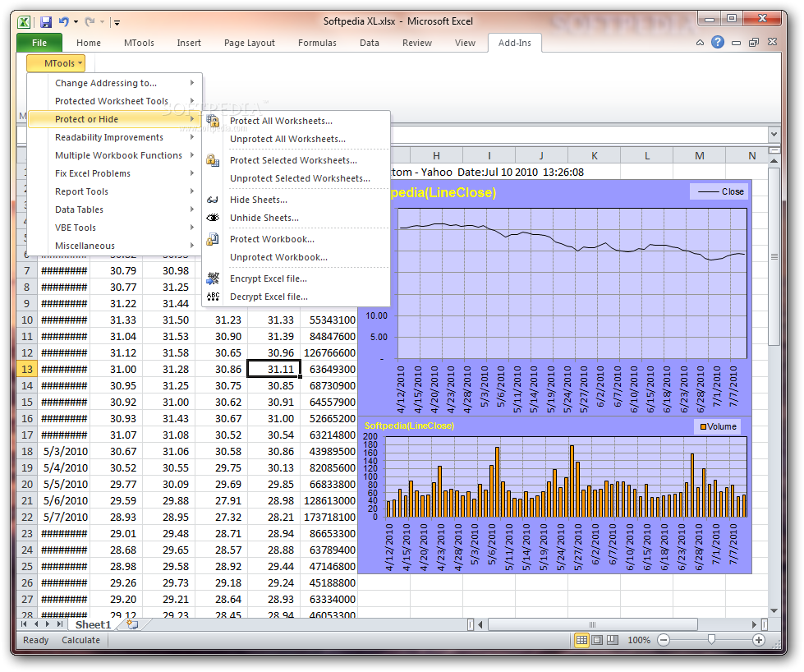Viewport: 804px width, 672px height.
Task: Click the Hide Sheets glasses icon
Action: click(213, 200)
